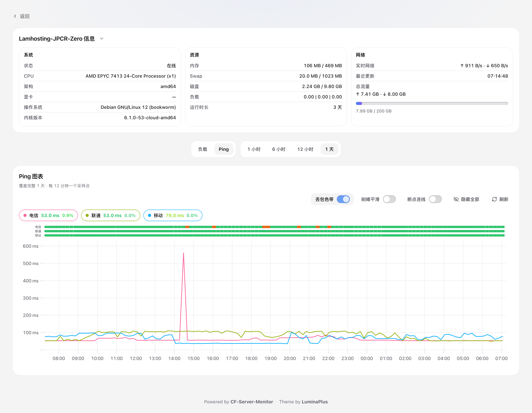Click the 14:00 x-axis label

[x=174, y=358]
